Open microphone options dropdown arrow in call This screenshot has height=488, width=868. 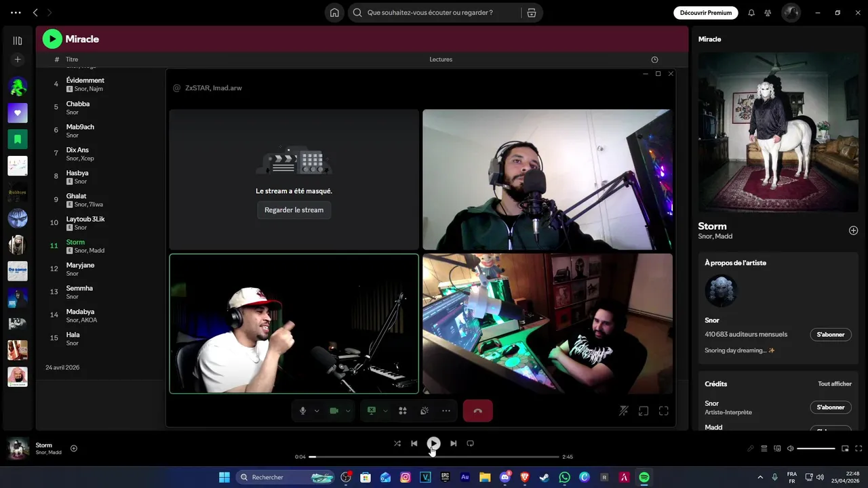(317, 411)
